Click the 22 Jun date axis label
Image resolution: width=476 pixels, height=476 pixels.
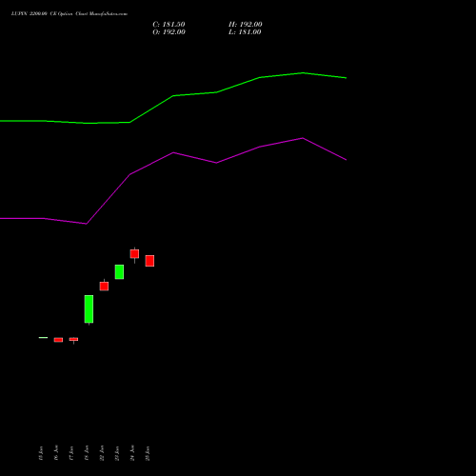coord(102,453)
